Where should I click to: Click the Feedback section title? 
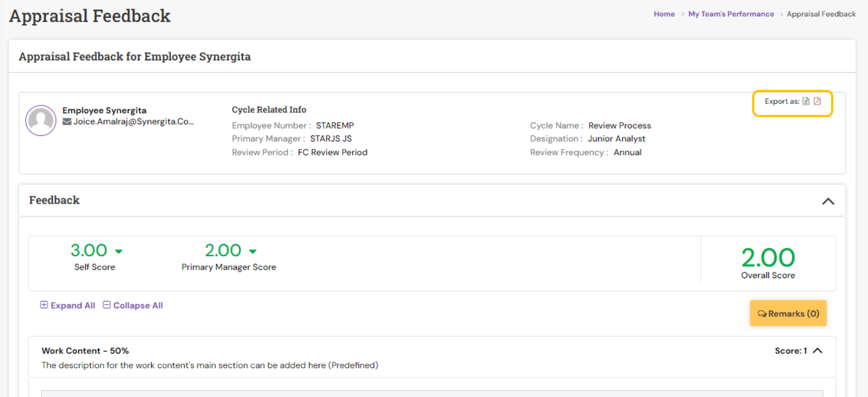pos(55,200)
